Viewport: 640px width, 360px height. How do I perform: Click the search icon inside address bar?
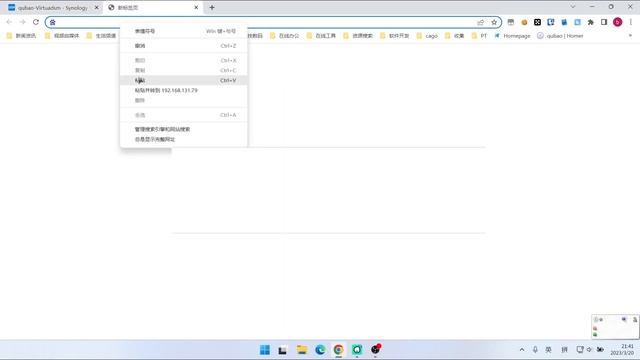pos(53,22)
